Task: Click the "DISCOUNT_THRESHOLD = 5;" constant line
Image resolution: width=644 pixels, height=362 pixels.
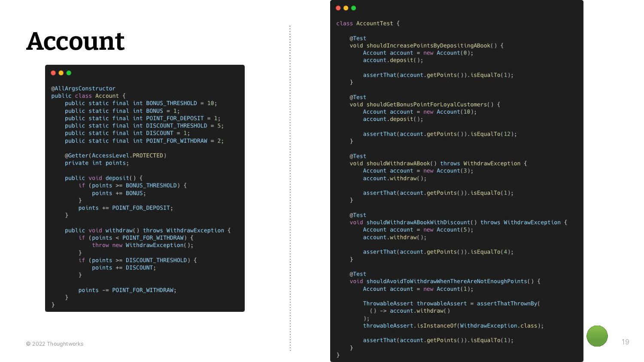Action: click(x=144, y=126)
